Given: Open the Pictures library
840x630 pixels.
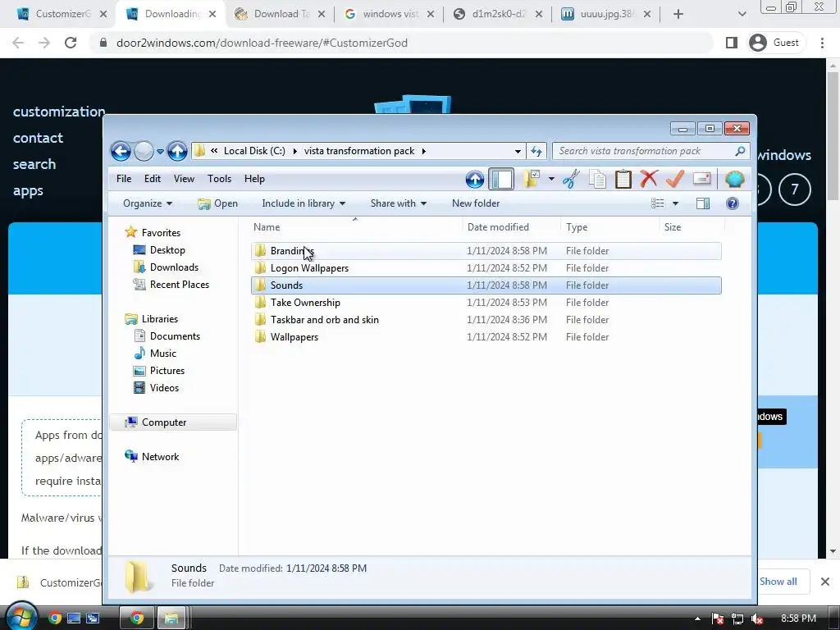Looking at the screenshot, I should pos(167,371).
